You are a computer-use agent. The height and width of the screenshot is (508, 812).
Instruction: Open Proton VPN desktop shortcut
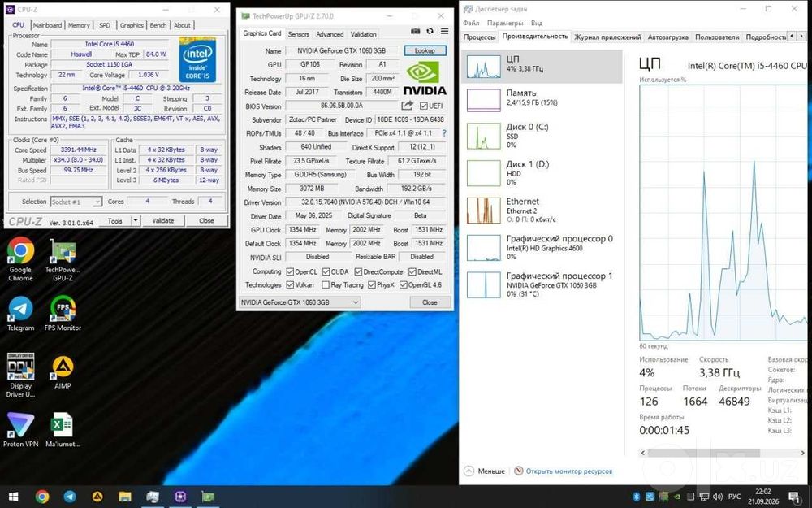tap(21, 429)
